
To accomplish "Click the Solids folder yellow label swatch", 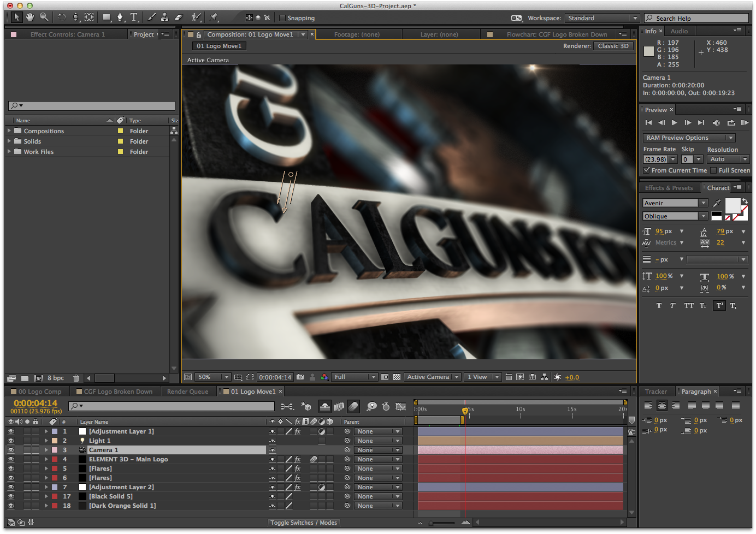I will tap(120, 141).
